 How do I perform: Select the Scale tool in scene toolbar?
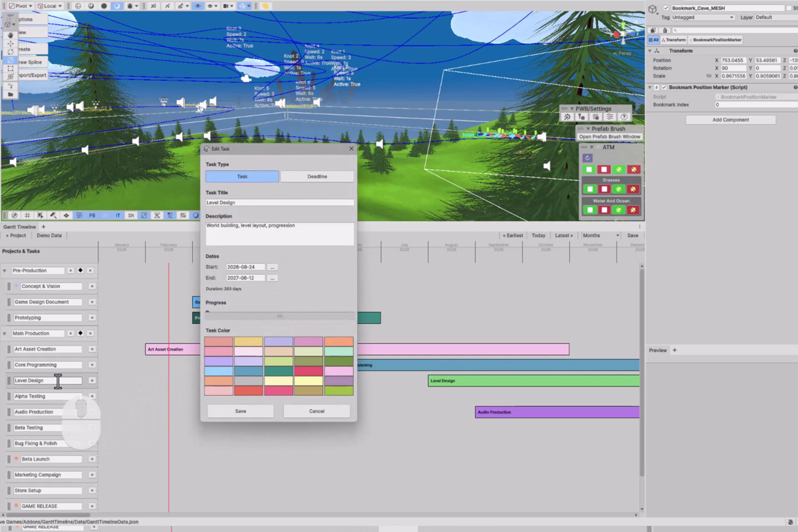click(10, 61)
